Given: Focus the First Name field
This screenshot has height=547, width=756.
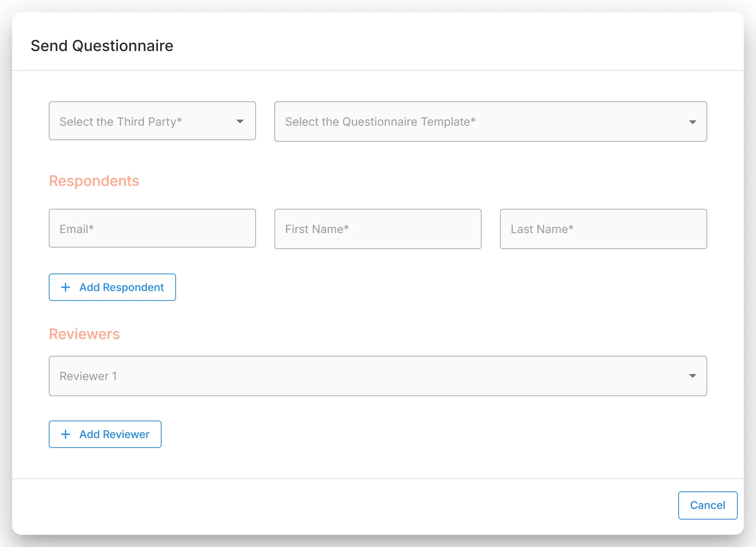Looking at the screenshot, I should 378,229.
